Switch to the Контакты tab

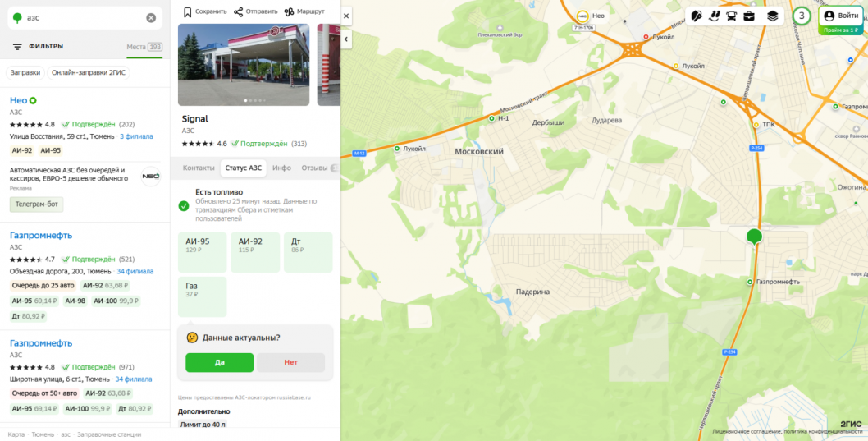199,168
